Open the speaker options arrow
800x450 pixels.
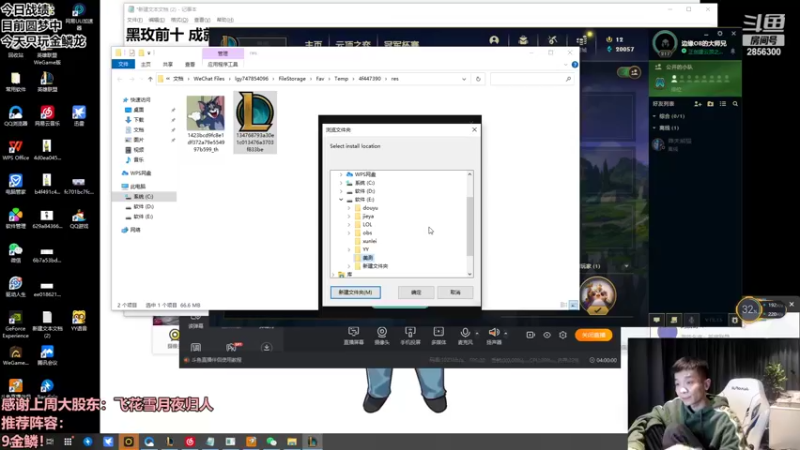506,334
